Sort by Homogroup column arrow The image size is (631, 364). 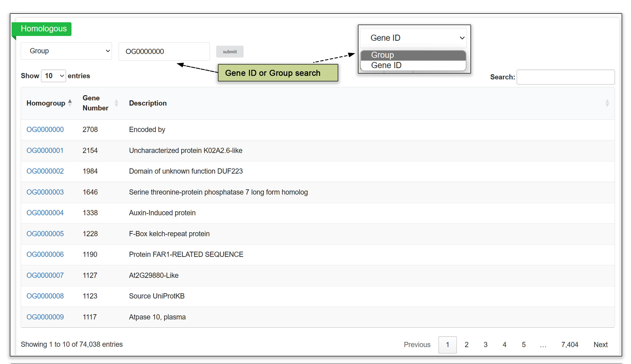[x=70, y=103]
